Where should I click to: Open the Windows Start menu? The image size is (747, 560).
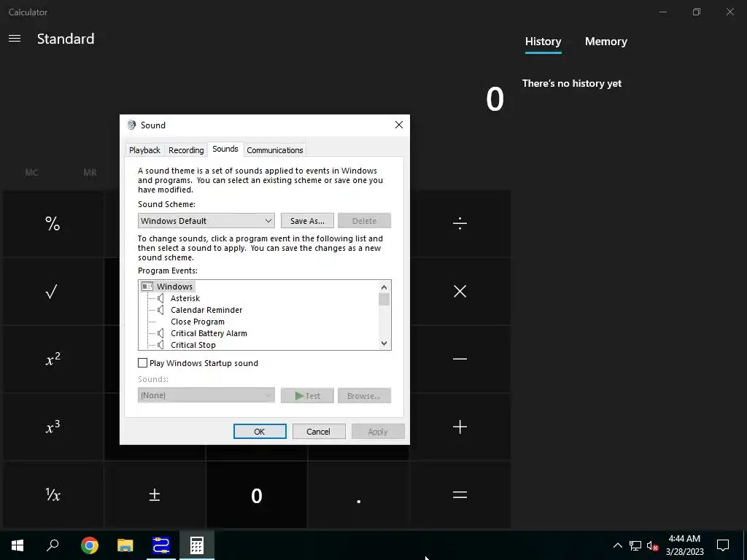(18, 545)
